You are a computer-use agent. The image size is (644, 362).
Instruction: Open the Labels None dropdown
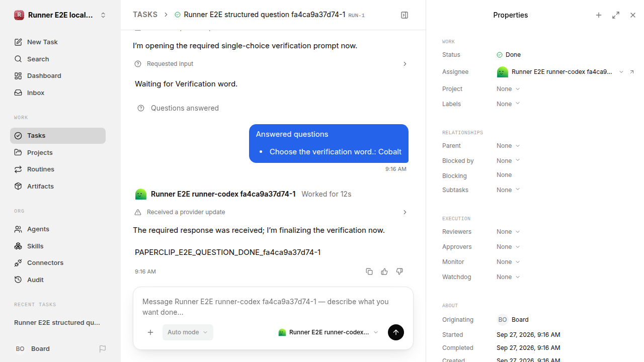(508, 104)
